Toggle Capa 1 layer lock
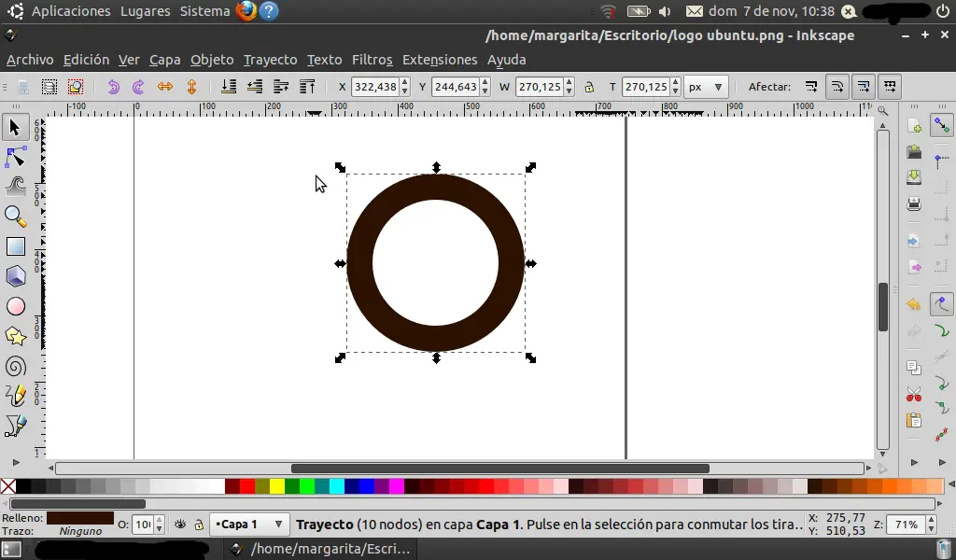This screenshot has width=956, height=560. click(x=199, y=525)
